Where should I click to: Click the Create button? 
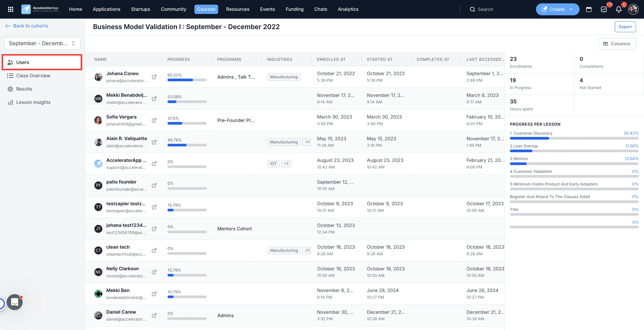click(557, 9)
